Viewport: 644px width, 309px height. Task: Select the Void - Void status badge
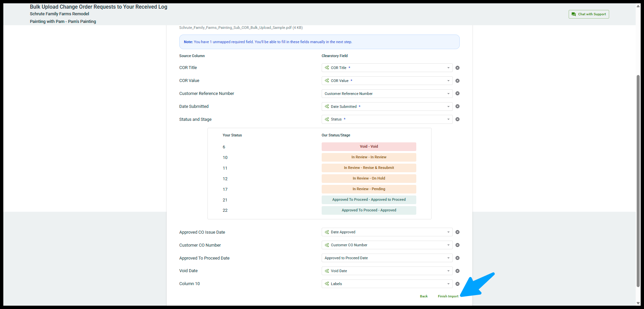tap(369, 147)
